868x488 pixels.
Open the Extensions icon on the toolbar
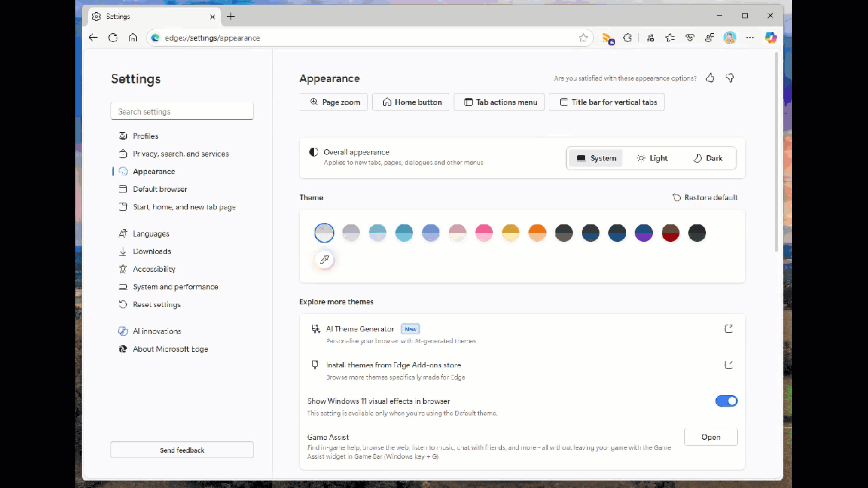click(627, 38)
